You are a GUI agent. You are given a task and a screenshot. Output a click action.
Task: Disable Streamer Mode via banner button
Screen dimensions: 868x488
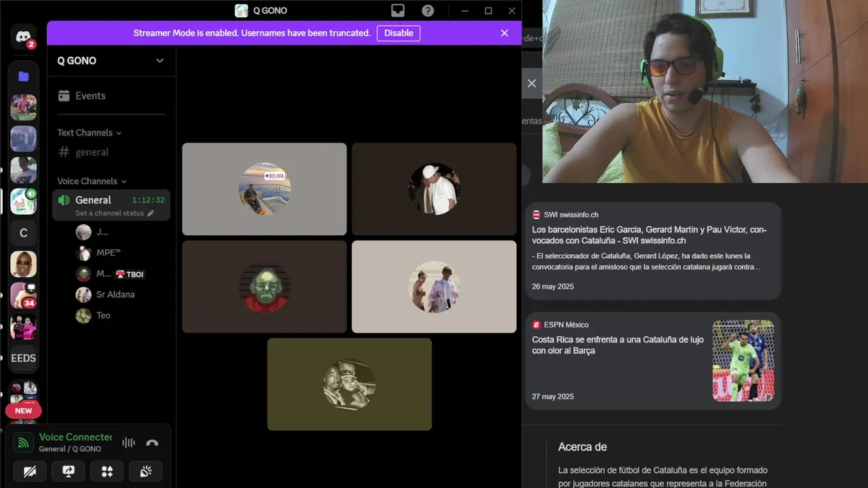click(x=399, y=33)
